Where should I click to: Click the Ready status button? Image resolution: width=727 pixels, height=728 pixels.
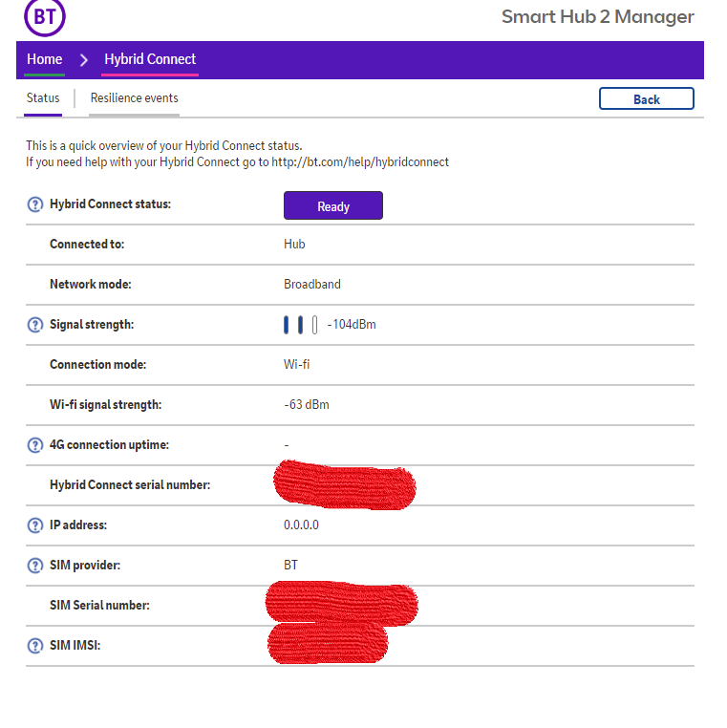[333, 205]
